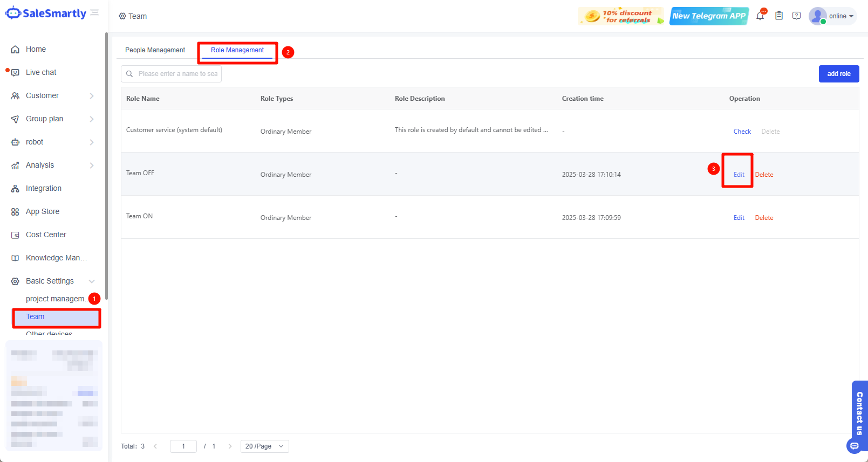Open the 20 /Page size dropdown
The height and width of the screenshot is (462, 868).
point(264,446)
